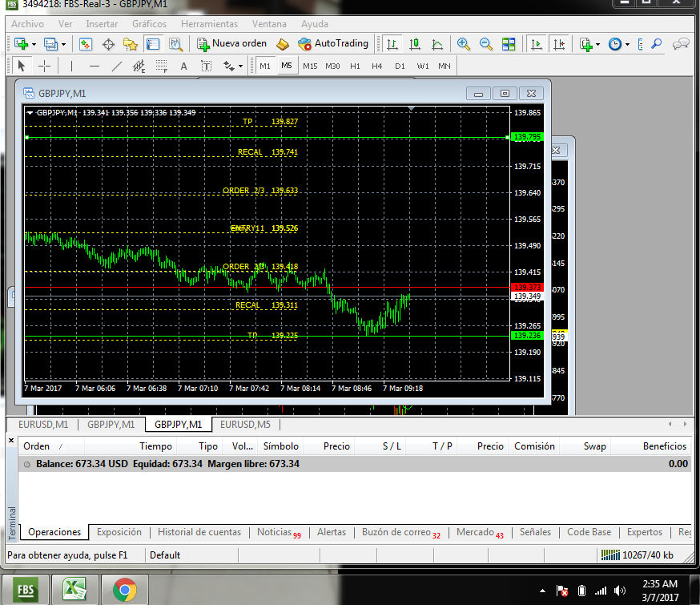Expand the new chart dropdown arrow
The image size is (700, 605).
[x=34, y=44]
